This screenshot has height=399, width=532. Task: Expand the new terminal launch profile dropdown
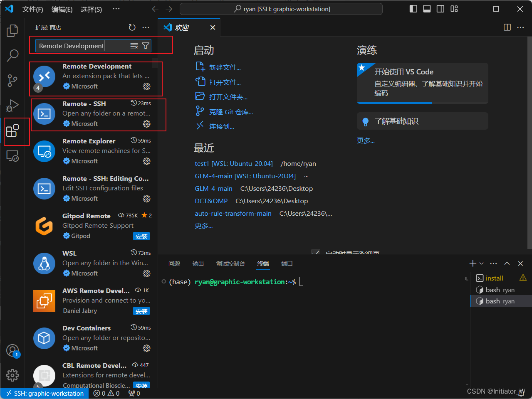point(482,264)
